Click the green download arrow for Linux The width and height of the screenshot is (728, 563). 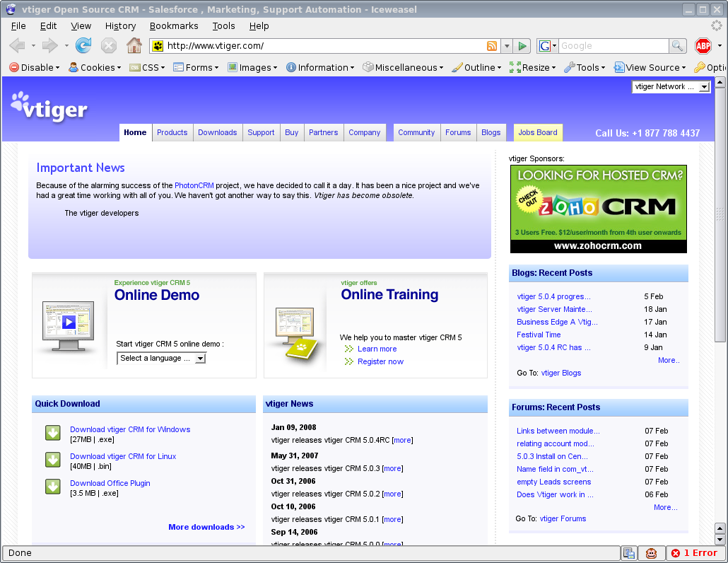point(53,460)
